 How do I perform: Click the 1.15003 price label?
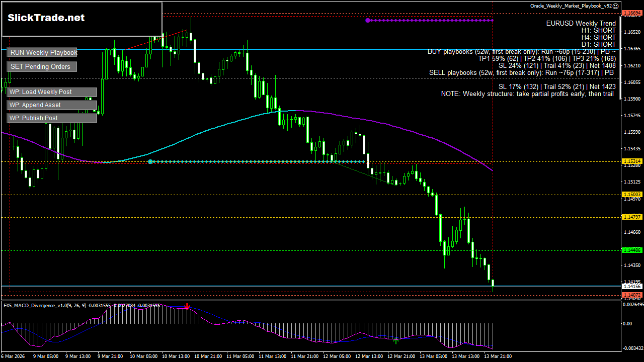632,194
